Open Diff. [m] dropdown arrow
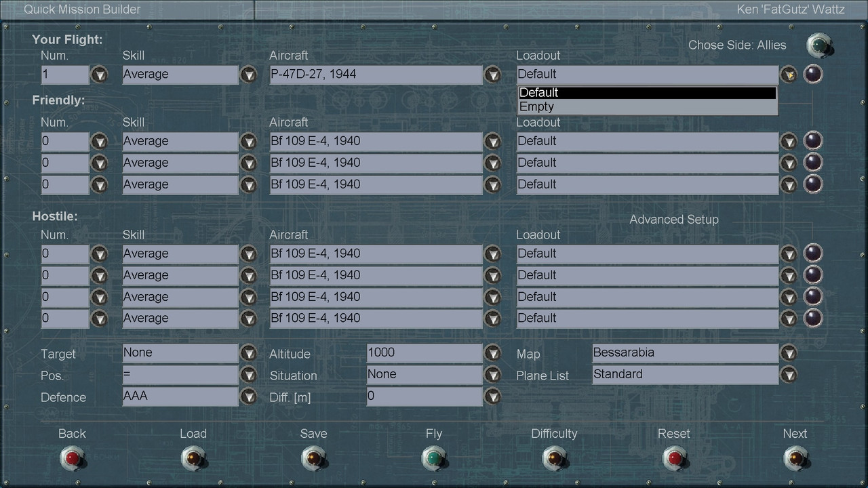868x488 pixels. click(x=492, y=396)
